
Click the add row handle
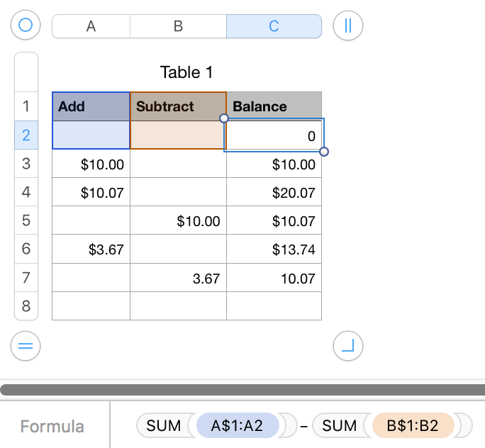(x=26, y=346)
